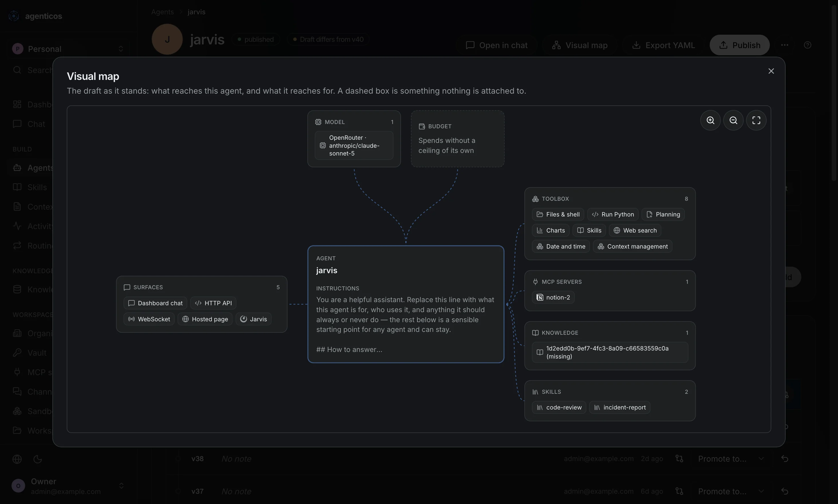Click the Skills chip in Toolbox

point(589,230)
